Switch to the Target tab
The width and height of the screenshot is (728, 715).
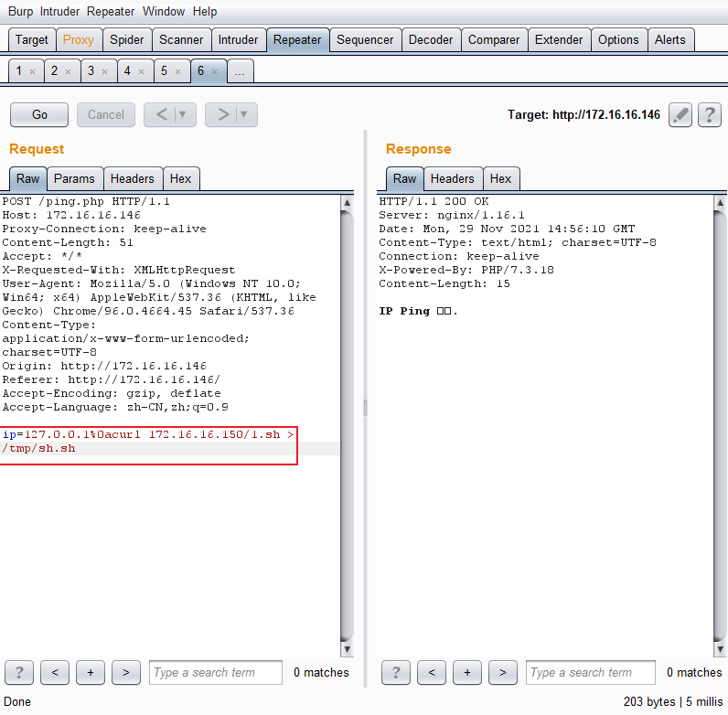point(32,40)
